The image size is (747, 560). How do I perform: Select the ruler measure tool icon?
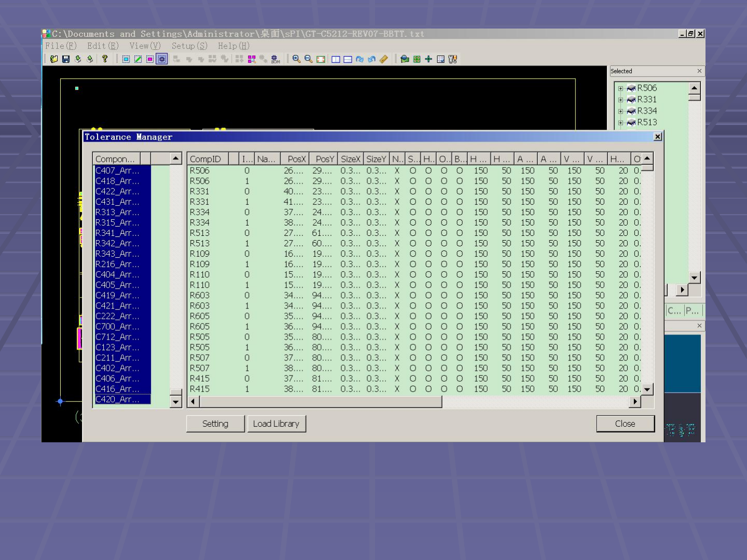pyautogui.click(x=384, y=59)
